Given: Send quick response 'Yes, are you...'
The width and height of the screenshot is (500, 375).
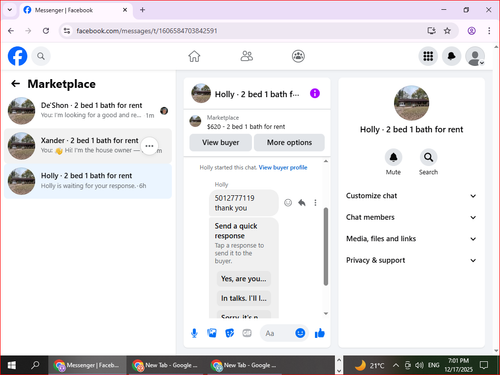Looking at the screenshot, I should [x=244, y=279].
